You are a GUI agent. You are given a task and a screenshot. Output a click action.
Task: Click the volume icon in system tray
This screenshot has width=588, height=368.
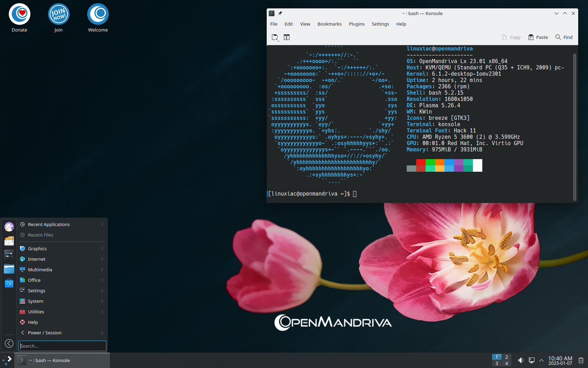[521, 360]
